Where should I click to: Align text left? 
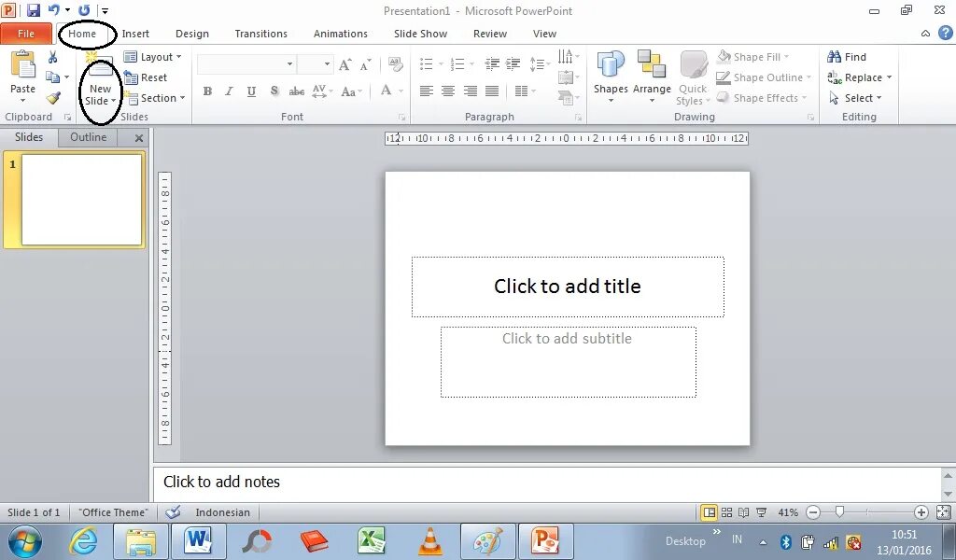click(x=426, y=91)
